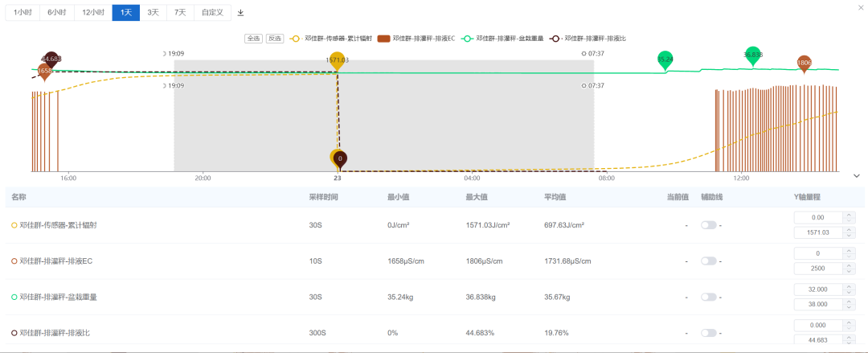This screenshot has width=868, height=353.
Task: Toggle 排液比 series in the chart legend
Action: tap(588, 39)
